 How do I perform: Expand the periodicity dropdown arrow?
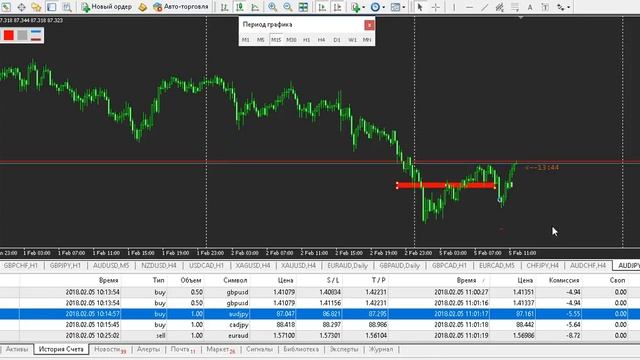click(384, 7)
